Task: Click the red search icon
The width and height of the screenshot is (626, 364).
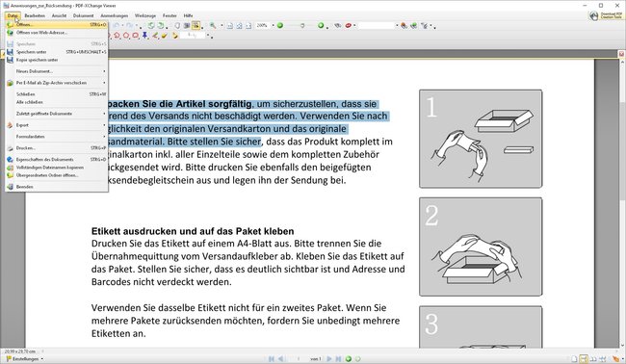Action: [348, 26]
